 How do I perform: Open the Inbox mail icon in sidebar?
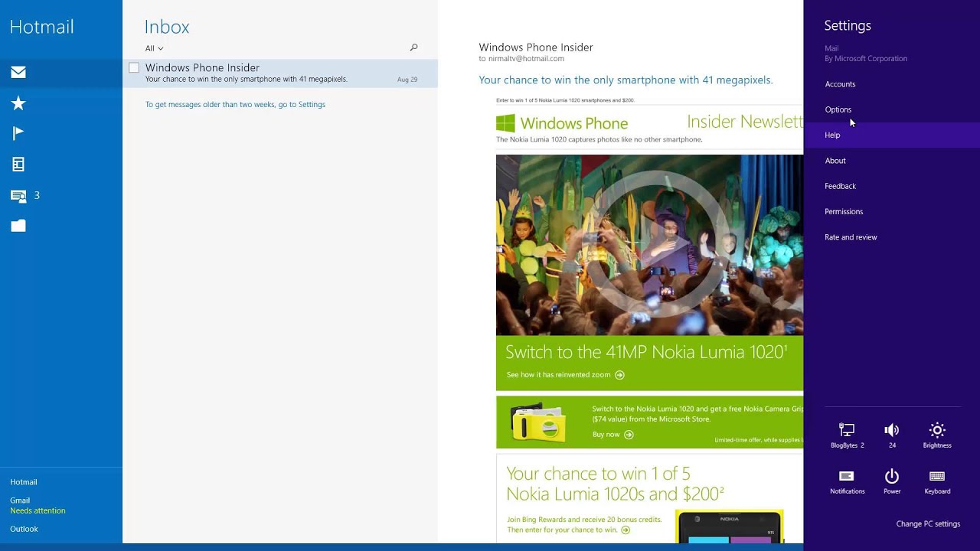tap(18, 72)
